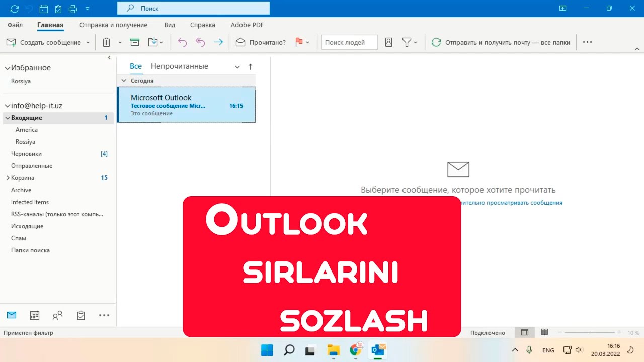
Task: Switch to the Adobe PDF tab
Action: click(247, 25)
